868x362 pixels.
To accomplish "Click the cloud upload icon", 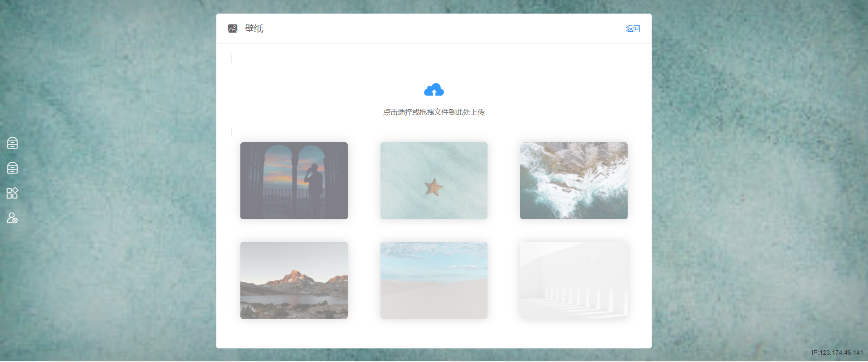I will (x=434, y=90).
